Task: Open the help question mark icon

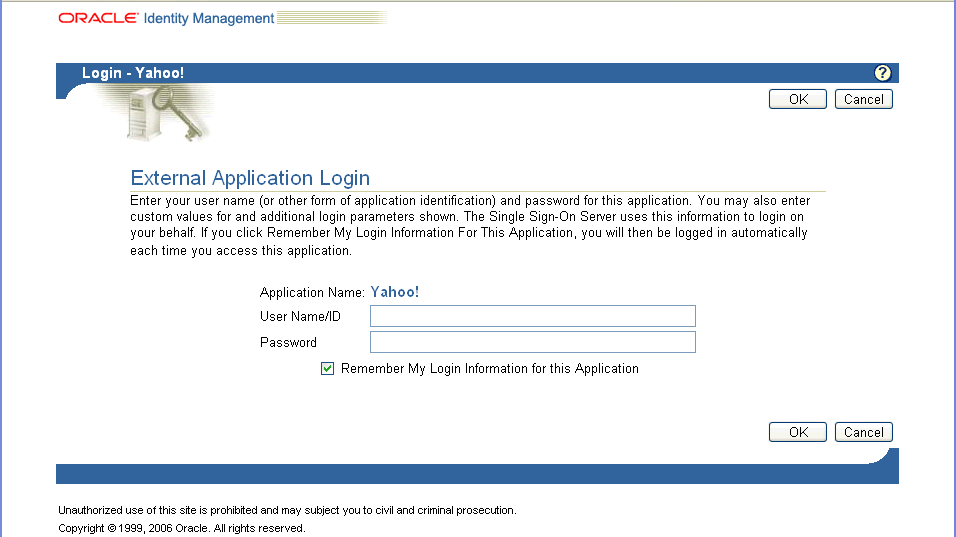Action: click(882, 73)
